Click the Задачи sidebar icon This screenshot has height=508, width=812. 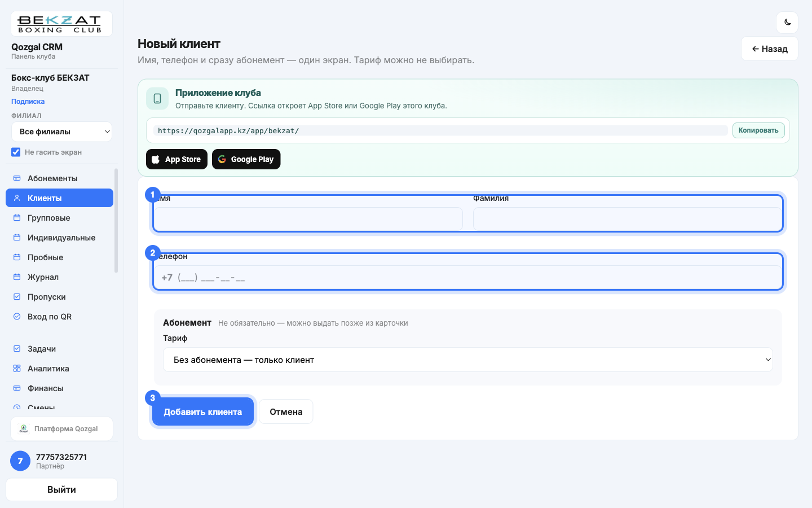click(17, 349)
